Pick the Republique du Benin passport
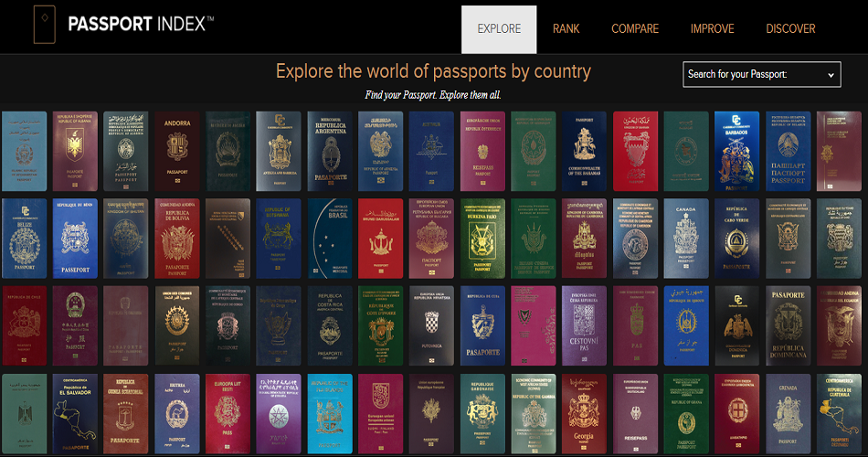Screen dimensions: 868x457 [75, 239]
